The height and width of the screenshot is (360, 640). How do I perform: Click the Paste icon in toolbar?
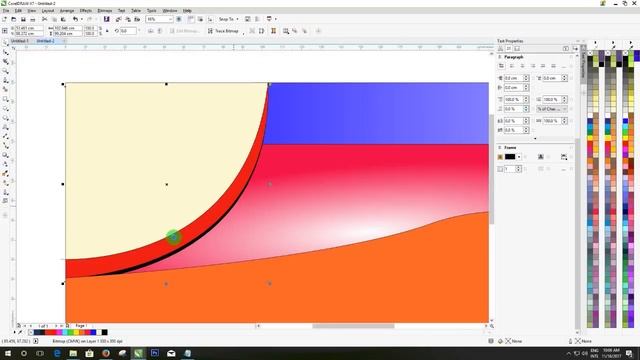(63, 19)
